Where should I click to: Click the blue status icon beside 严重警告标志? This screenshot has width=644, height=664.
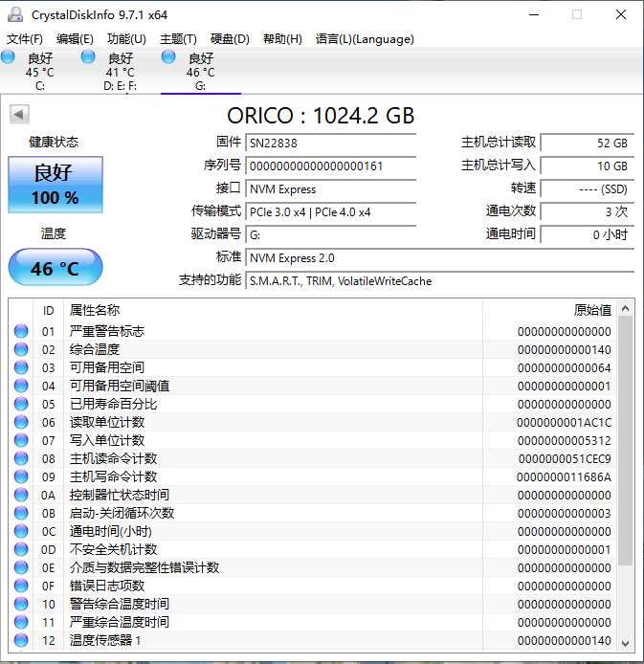click(21, 331)
